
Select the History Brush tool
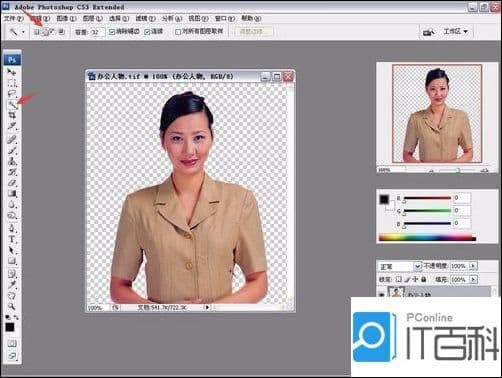pyautogui.click(x=12, y=172)
